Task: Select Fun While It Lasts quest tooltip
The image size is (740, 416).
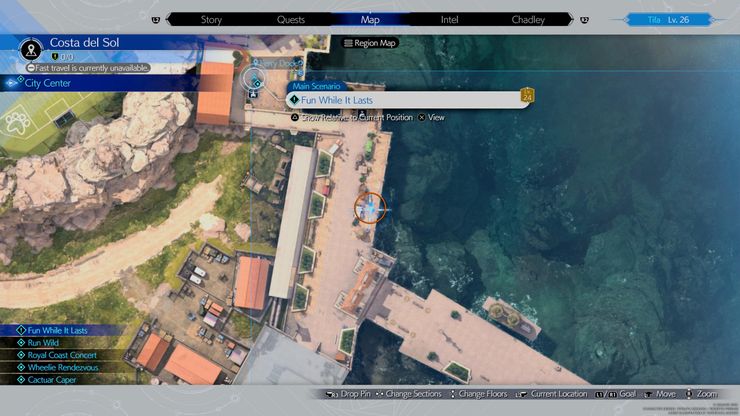Action: point(408,100)
